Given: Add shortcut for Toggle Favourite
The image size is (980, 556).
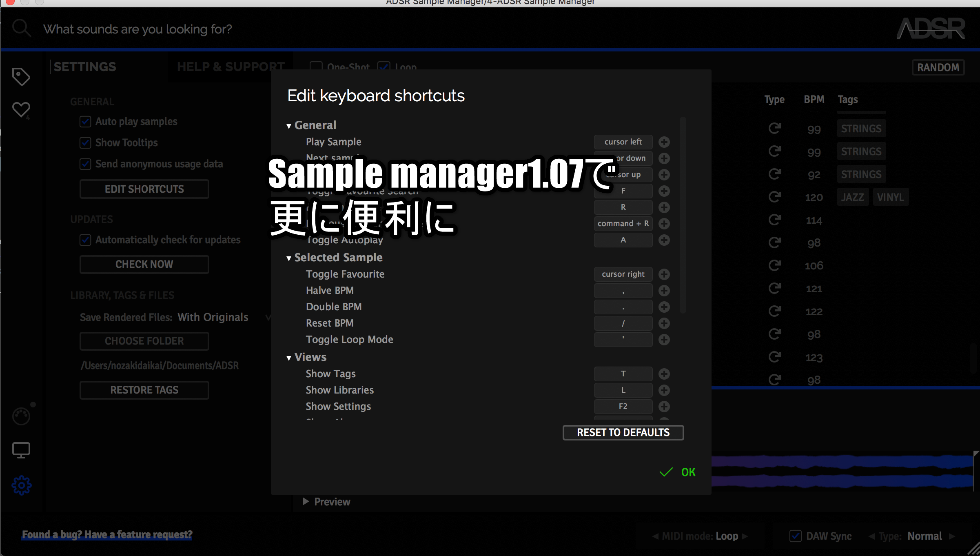Looking at the screenshot, I should click(664, 274).
